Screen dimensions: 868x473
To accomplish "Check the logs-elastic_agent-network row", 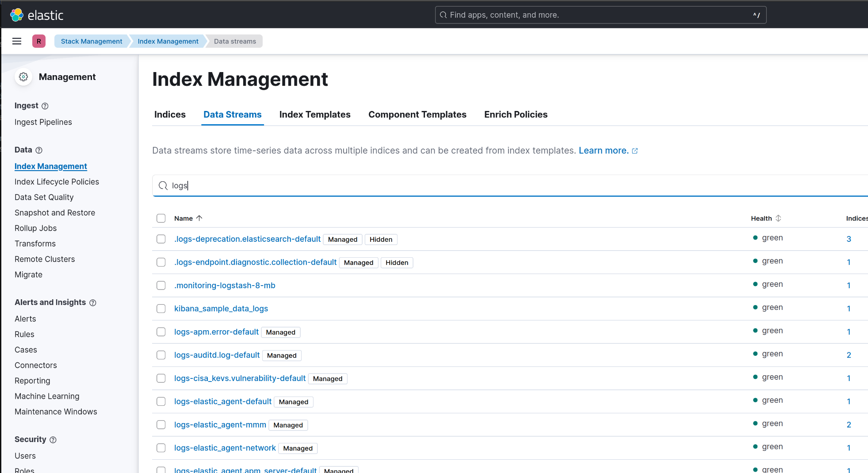I will [x=161, y=448].
